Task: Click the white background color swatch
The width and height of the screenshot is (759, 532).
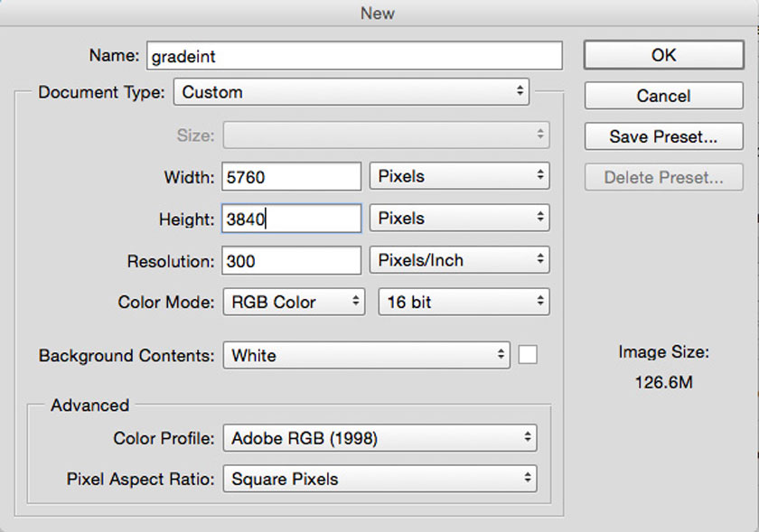Action: (x=528, y=355)
